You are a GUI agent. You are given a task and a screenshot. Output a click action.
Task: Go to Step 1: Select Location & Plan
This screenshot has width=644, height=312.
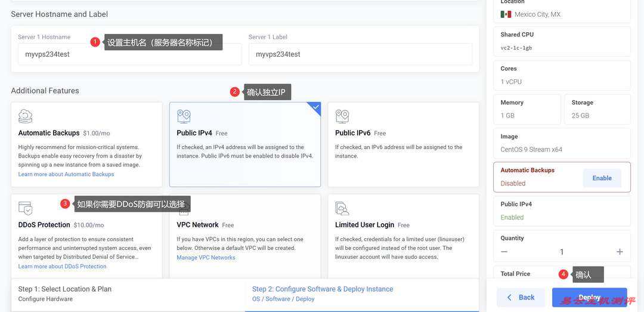64,294
